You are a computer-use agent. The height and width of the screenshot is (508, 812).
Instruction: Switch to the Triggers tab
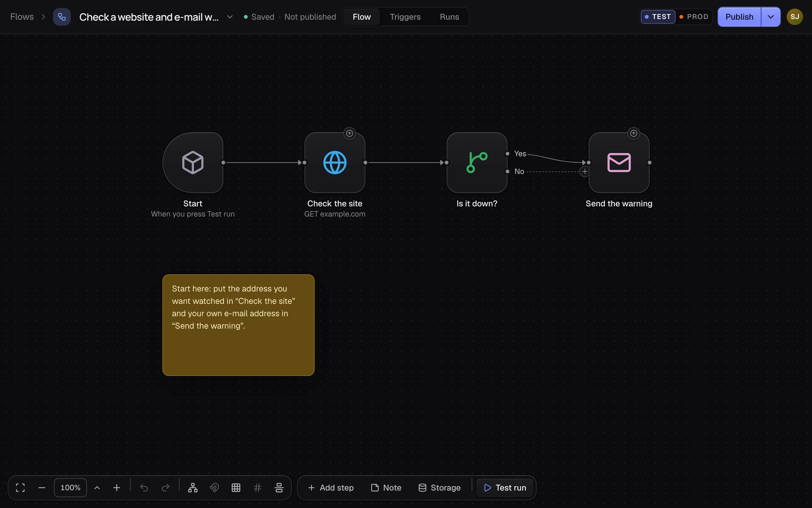(x=405, y=17)
